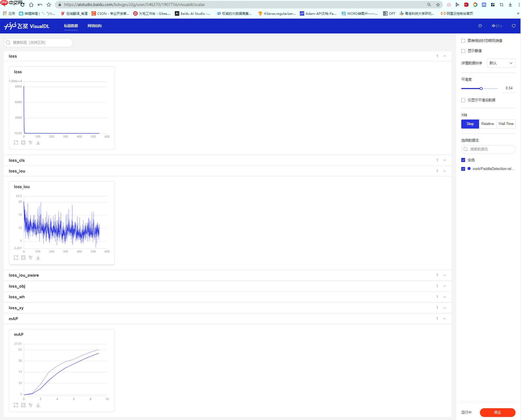The height and width of the screenshot is (420, 521).
Task: Click restore selection icon under loss_iou chart
Action: click(23, 258)
